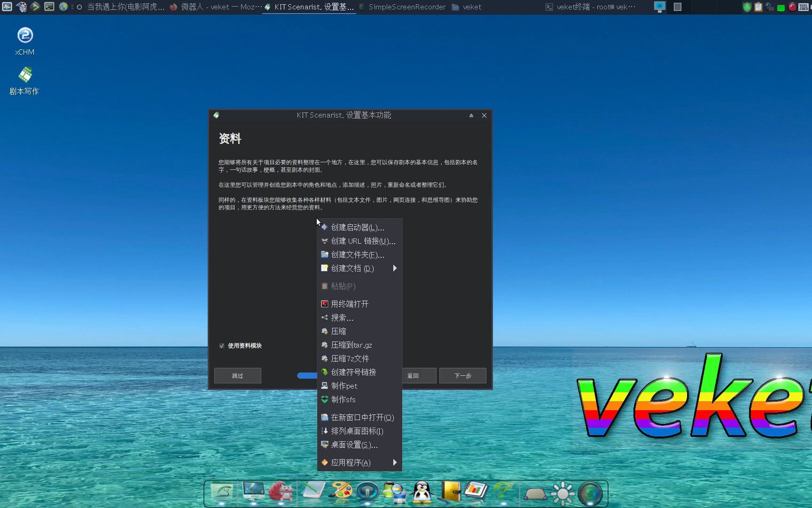
Task: Click the green question mark dock icon
Action: tap(503, 492)
